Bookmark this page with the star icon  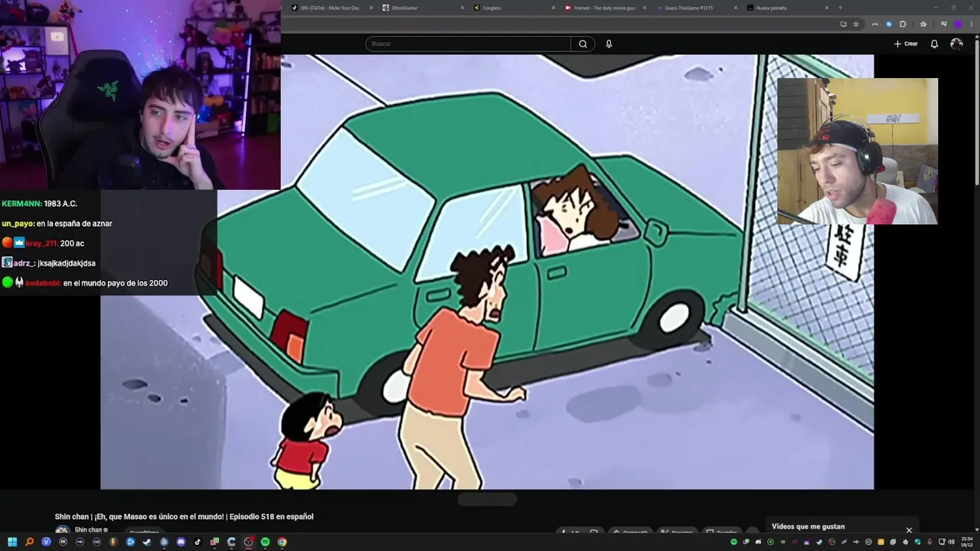[x=856, y=24]
